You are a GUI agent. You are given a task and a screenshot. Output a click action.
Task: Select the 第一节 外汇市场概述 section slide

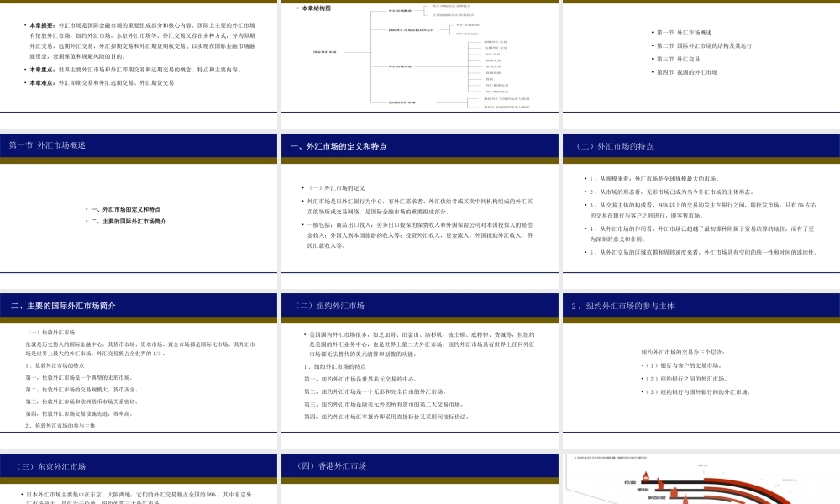coord(139,202)
